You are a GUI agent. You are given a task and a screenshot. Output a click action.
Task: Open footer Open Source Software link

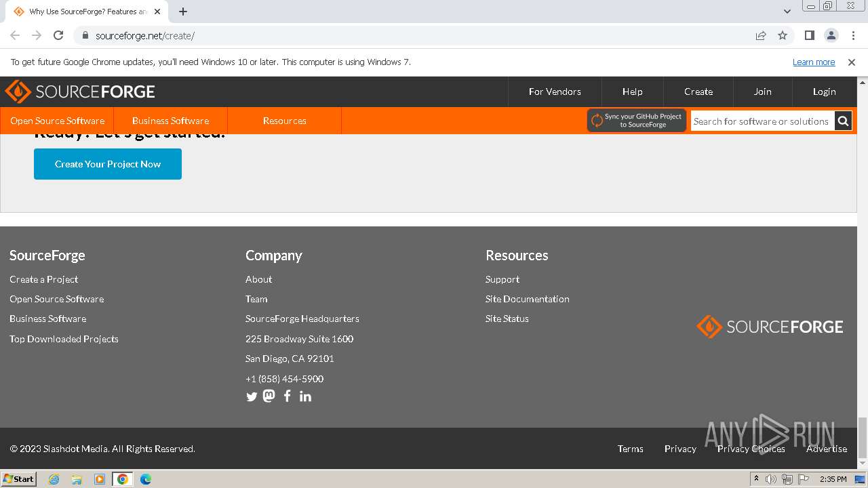(x=57, y=299)
